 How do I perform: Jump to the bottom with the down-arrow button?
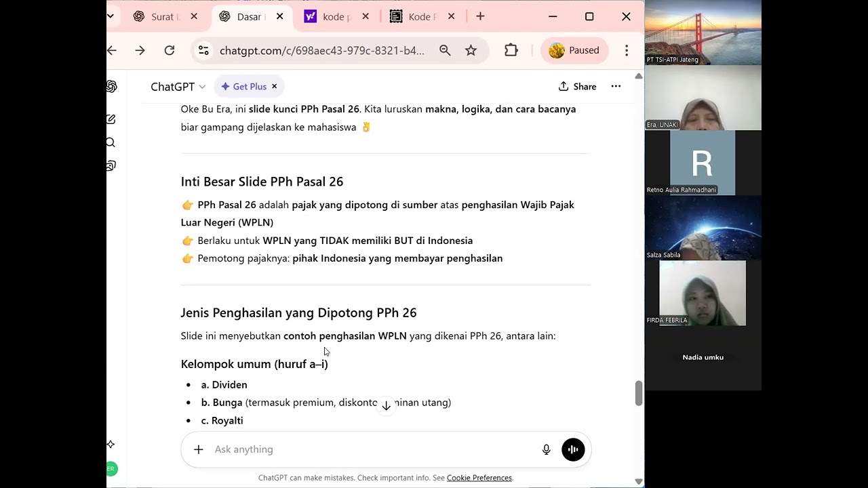(386, 405)
